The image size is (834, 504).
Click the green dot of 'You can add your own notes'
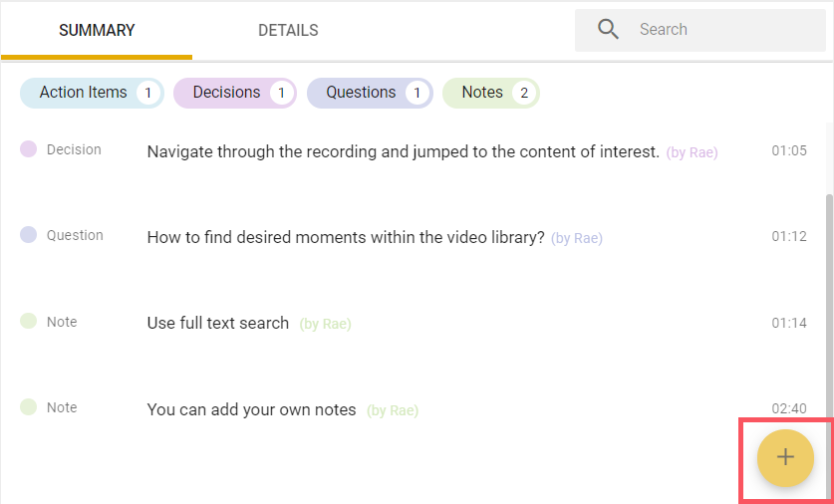[x=28, y=407]
